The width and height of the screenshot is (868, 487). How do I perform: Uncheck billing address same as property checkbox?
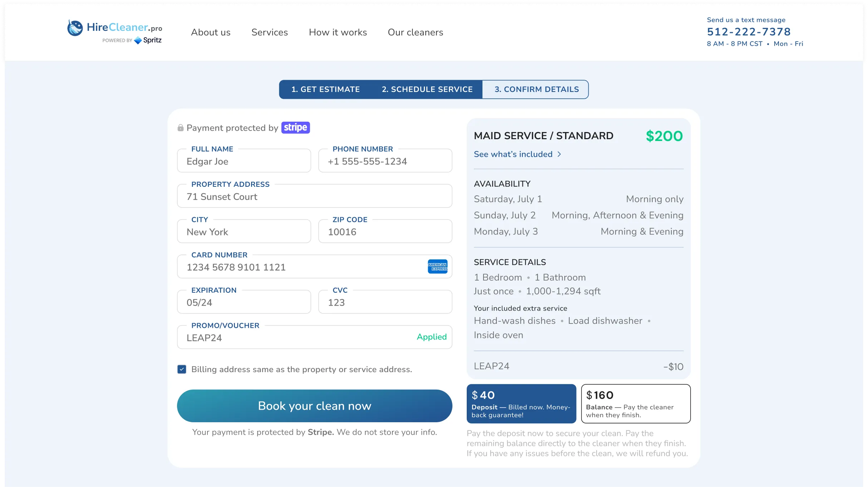click(x=182, y=369)
